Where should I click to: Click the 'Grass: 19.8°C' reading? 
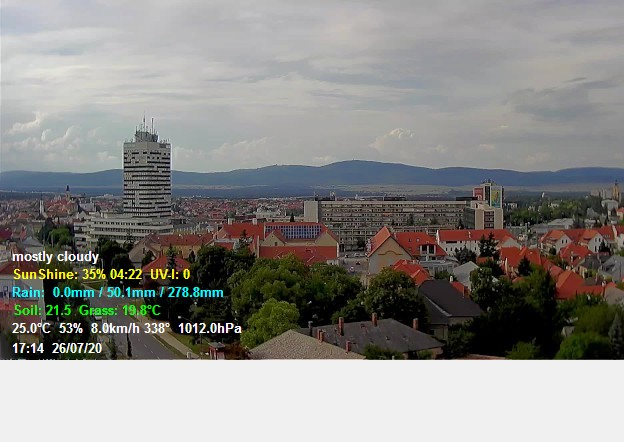click(x=120, y=310)
